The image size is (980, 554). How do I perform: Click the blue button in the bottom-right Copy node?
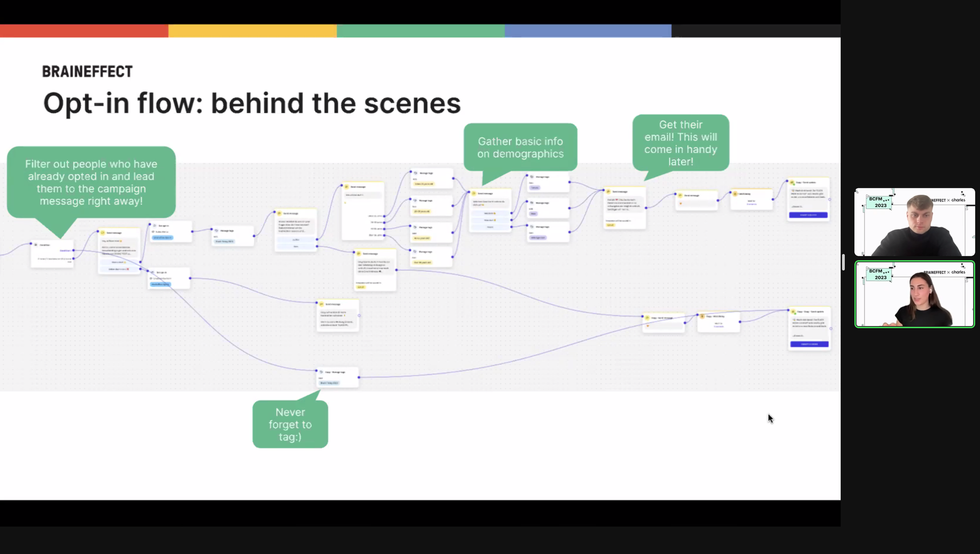[809, 344]
